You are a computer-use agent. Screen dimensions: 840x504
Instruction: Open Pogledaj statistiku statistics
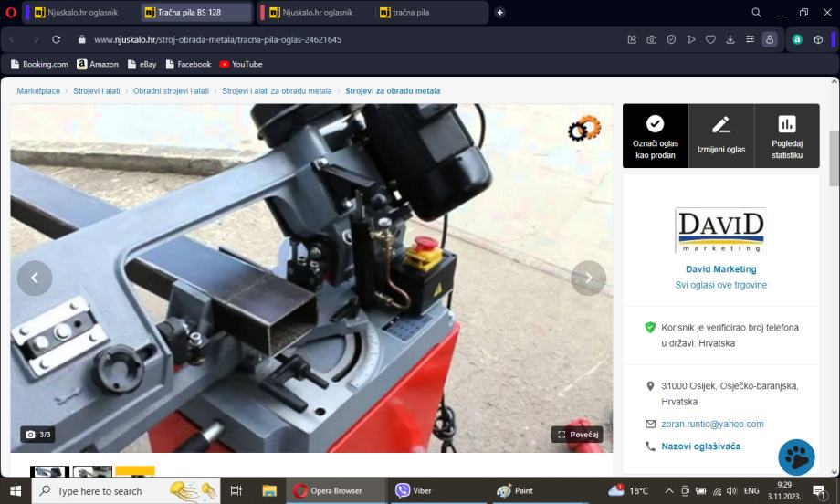pyautogui.click(x=787, y=136)
